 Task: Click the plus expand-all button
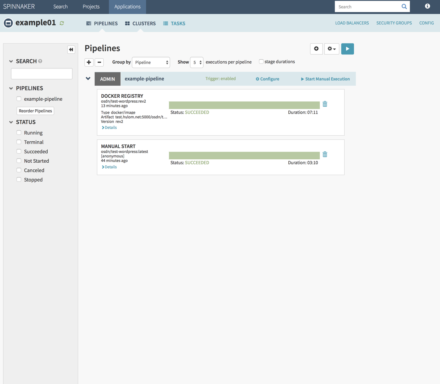coord(89,62)
